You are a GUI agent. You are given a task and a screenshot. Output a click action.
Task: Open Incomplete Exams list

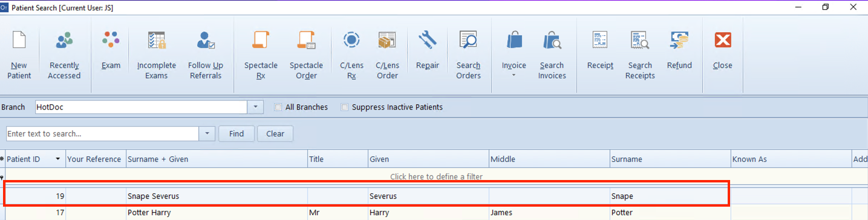tap(156, 55)
